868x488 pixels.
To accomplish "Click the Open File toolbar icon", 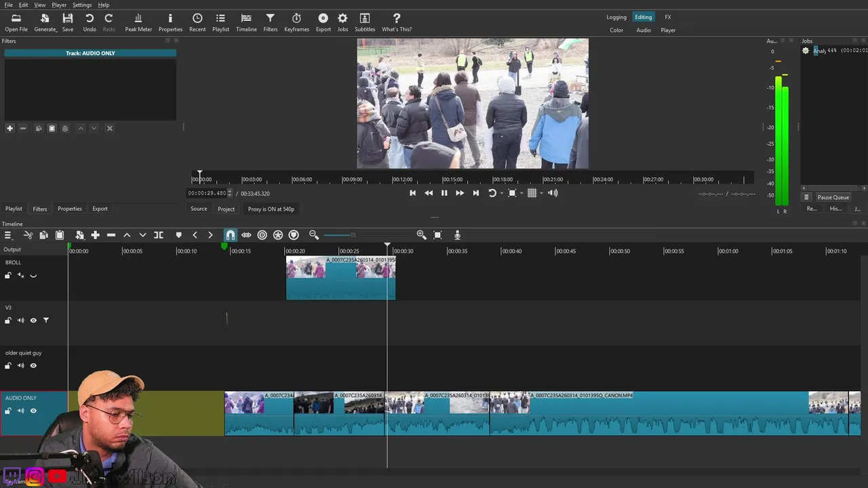I will coord(16,22).
